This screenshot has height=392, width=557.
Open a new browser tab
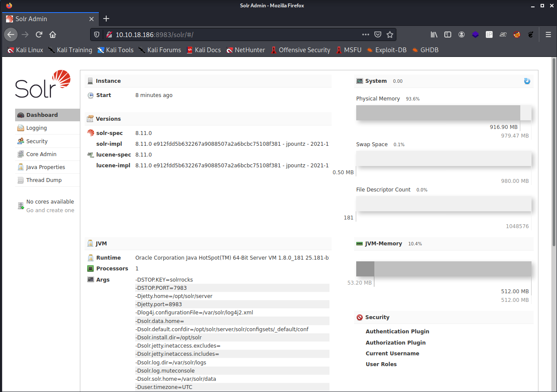click(106, 19)
